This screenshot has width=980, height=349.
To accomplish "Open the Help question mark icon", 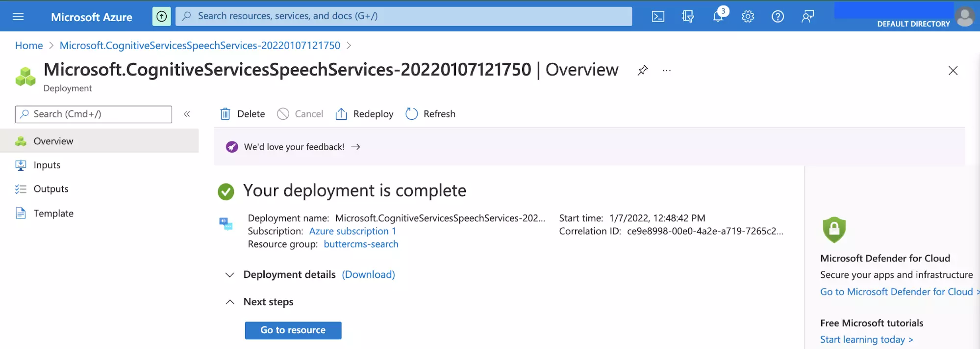I will (x=778, y=17).
